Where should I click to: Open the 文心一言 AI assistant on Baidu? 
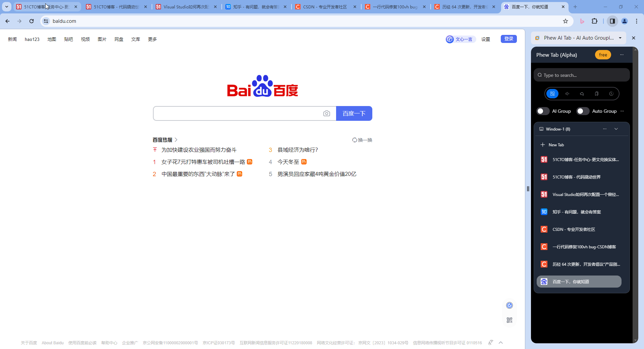point(460,39)
